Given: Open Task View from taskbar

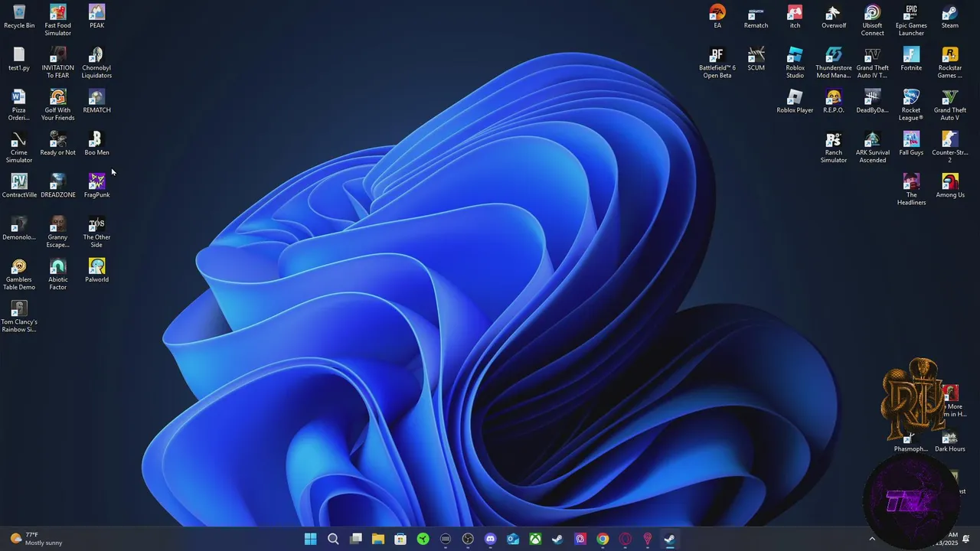Looking at the screenshot, I should (355, 539).
